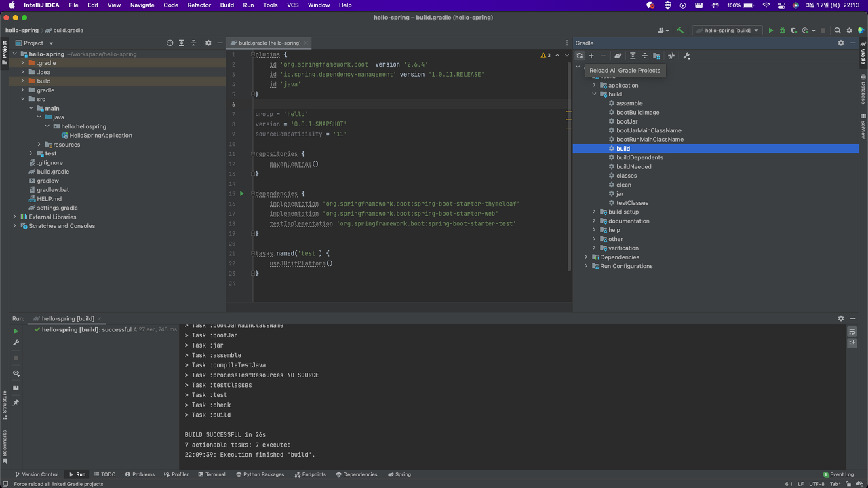Run with Coverage icon in toolbar
Viewport: 868px width, 488px height.
(x=793, y=31)
